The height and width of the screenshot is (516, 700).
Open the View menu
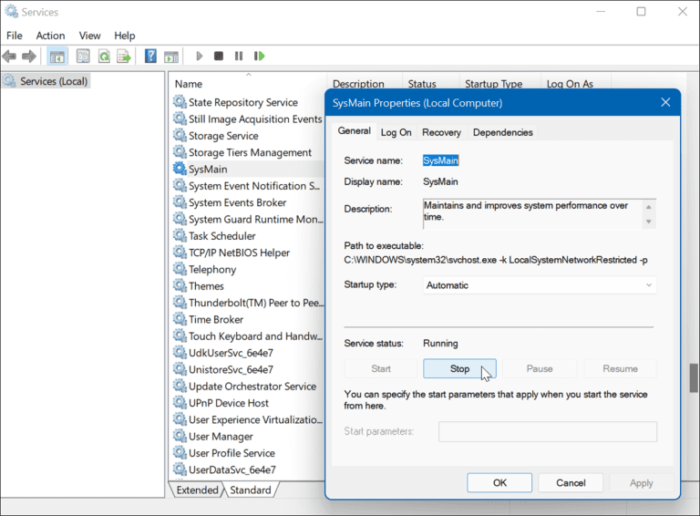click(x=89, y=35)
